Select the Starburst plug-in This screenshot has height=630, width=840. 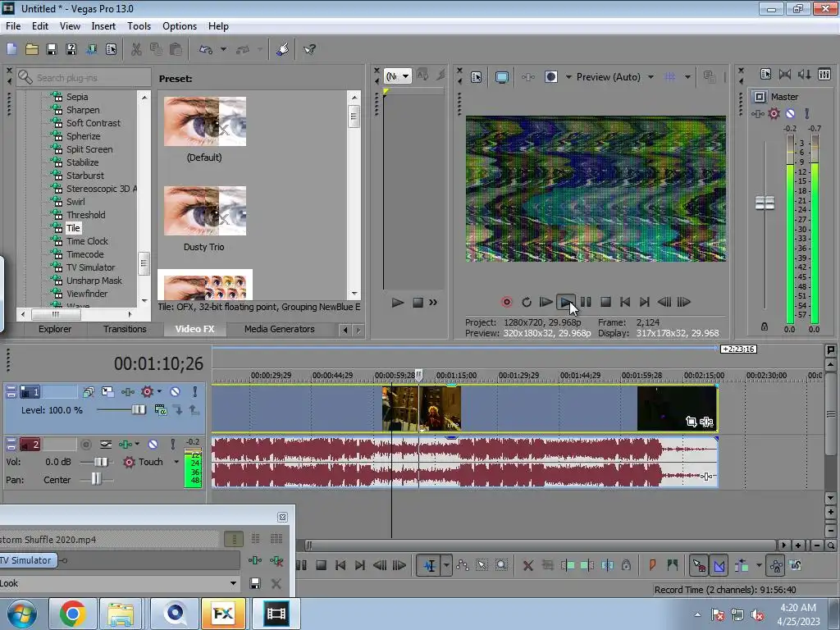[85, 176]
